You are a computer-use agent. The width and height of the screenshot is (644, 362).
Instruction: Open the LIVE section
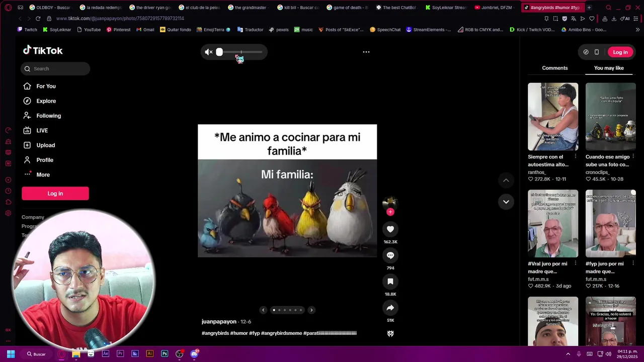[36, 130]
